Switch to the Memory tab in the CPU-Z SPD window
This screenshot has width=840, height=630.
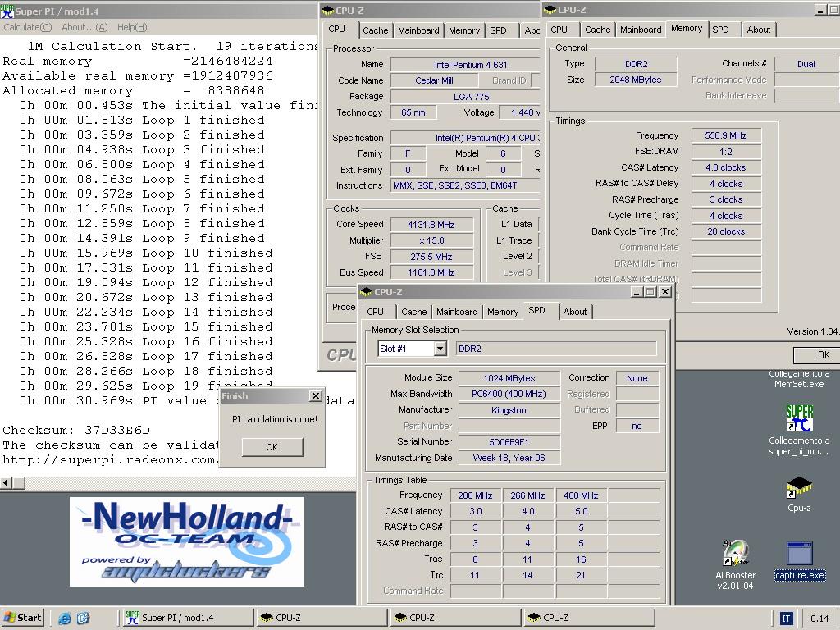503,312
